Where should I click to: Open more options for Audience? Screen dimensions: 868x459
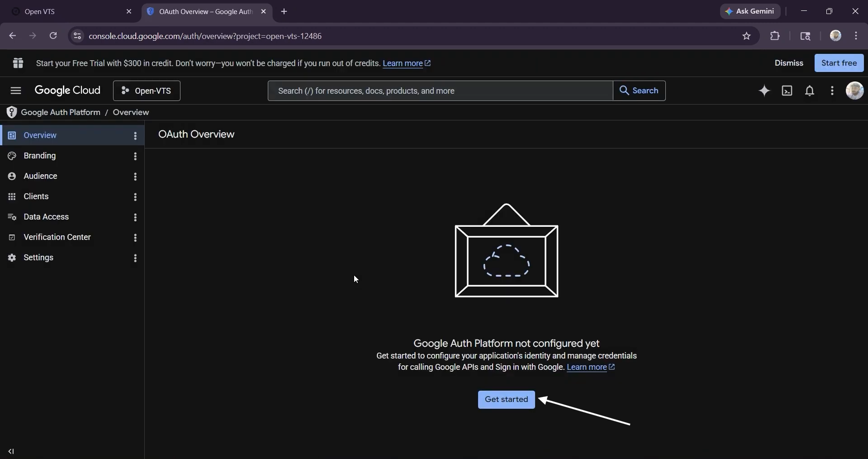click(135, 177)
